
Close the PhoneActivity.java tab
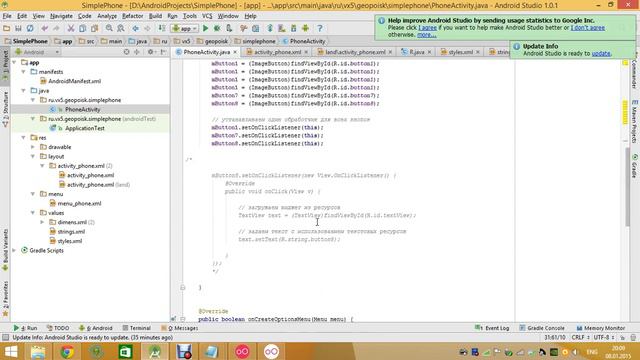coord(235,52)
